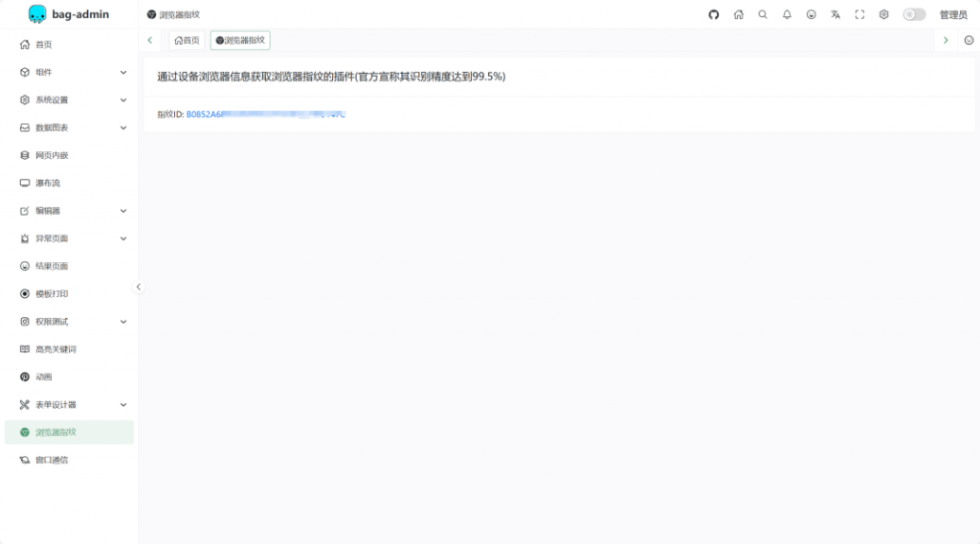
Task: Click the 浏览器指纹 breadcrumb at top
Action: (173, 14)
